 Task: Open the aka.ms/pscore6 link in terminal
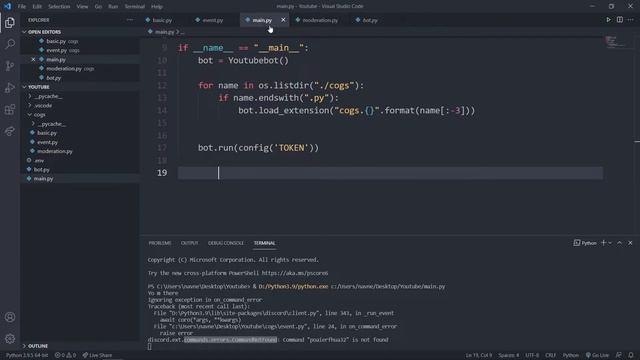pyautogui.click(x=295, y=273)
